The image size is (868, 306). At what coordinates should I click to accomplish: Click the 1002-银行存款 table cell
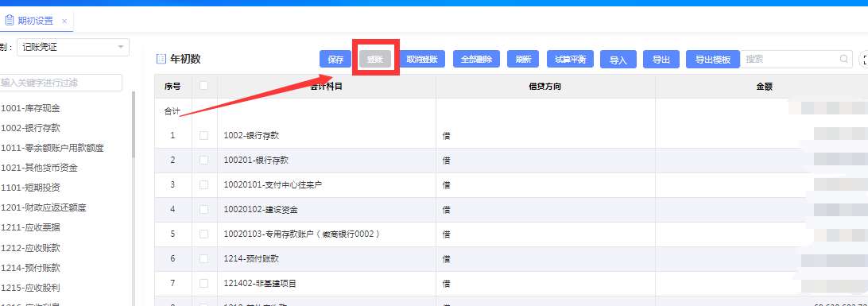pos(327,135)
